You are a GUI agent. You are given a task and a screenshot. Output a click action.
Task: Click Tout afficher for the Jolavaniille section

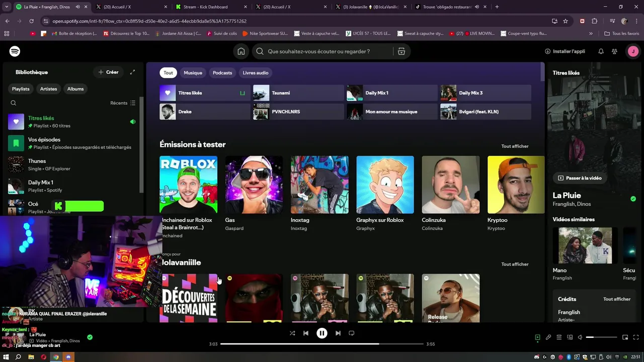pyautogui.click(x=515, y=264)
